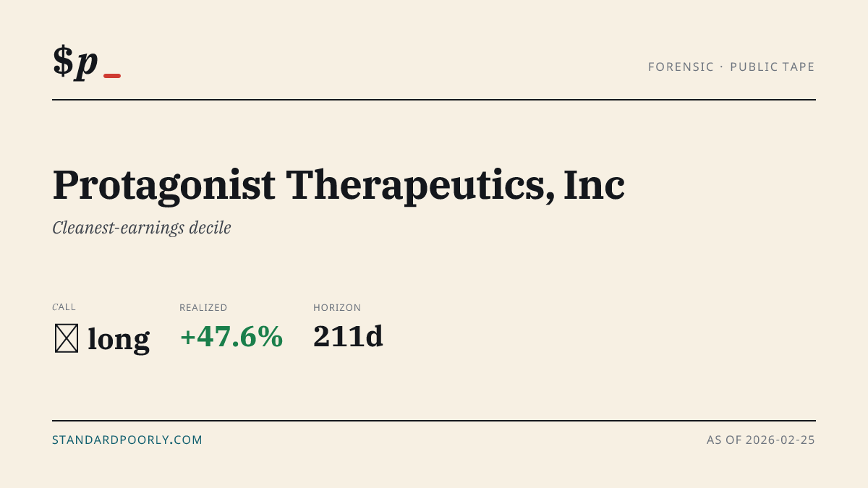Click the 211d horizon value
The image size is (868, 488).
tap(348, 337)
